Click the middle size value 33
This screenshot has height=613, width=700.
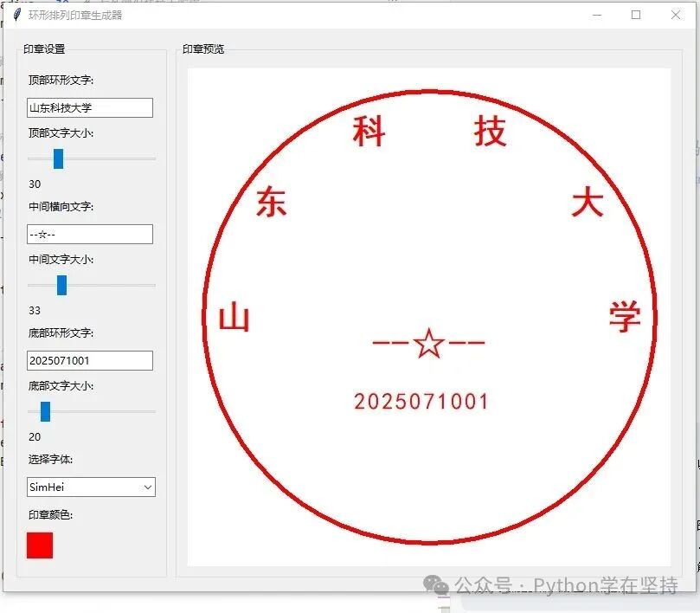35,311
